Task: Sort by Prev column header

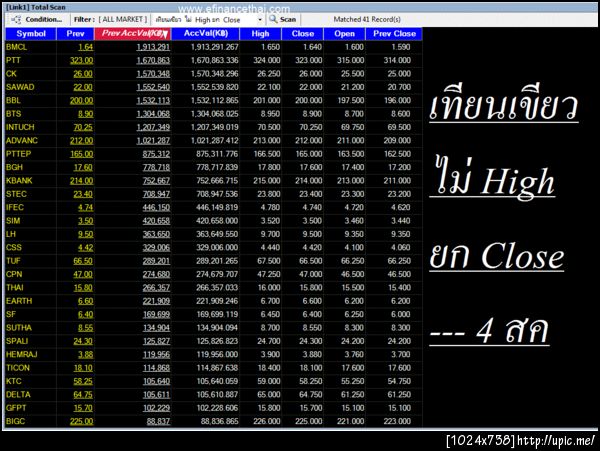Action: [x=75, y=34]
